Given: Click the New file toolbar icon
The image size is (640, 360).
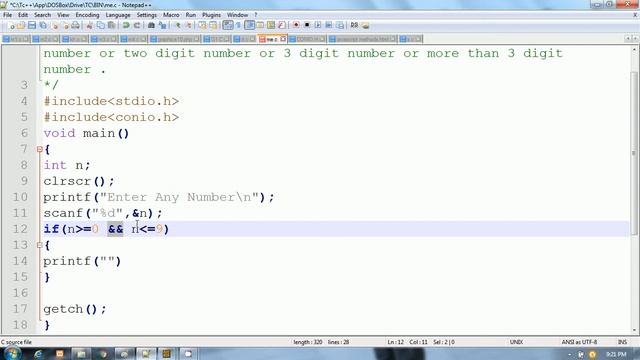Looking at the screenshot, I should [11, 25].
